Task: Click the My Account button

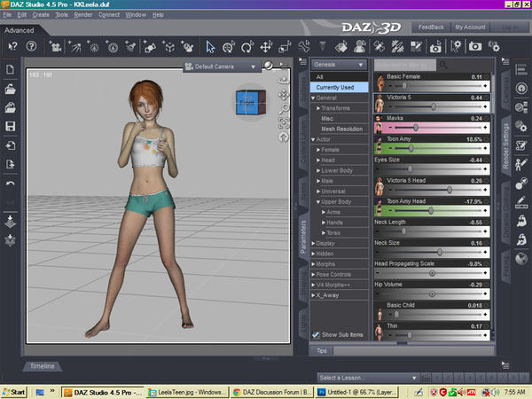Action: [469, 27]
